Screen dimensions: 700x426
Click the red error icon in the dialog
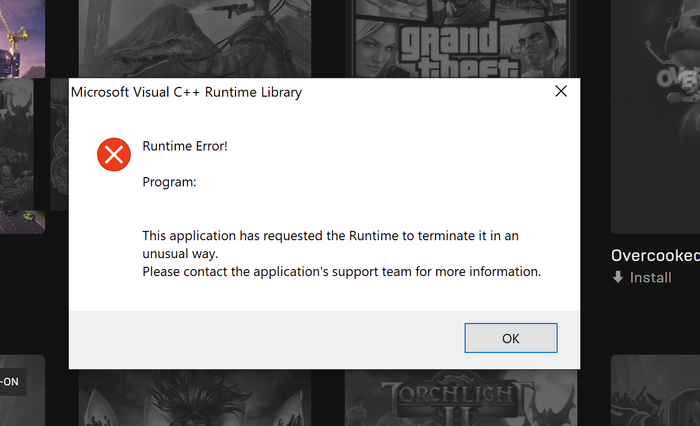114,155
